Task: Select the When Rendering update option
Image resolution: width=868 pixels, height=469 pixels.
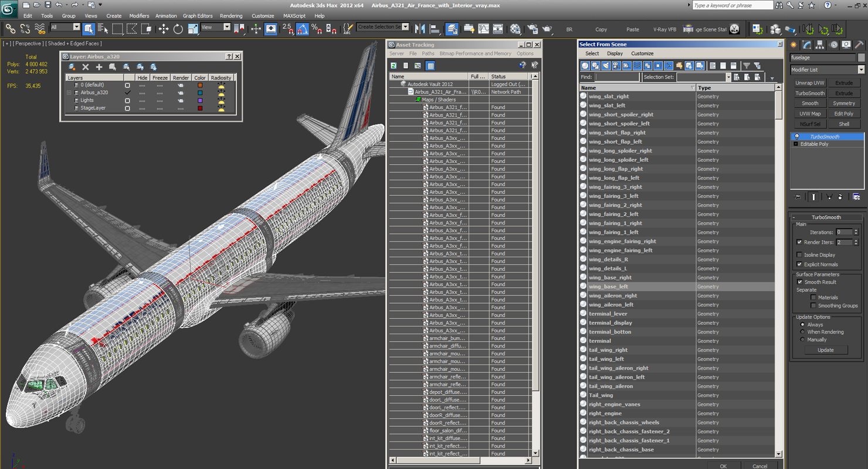Action: (802, 332)
